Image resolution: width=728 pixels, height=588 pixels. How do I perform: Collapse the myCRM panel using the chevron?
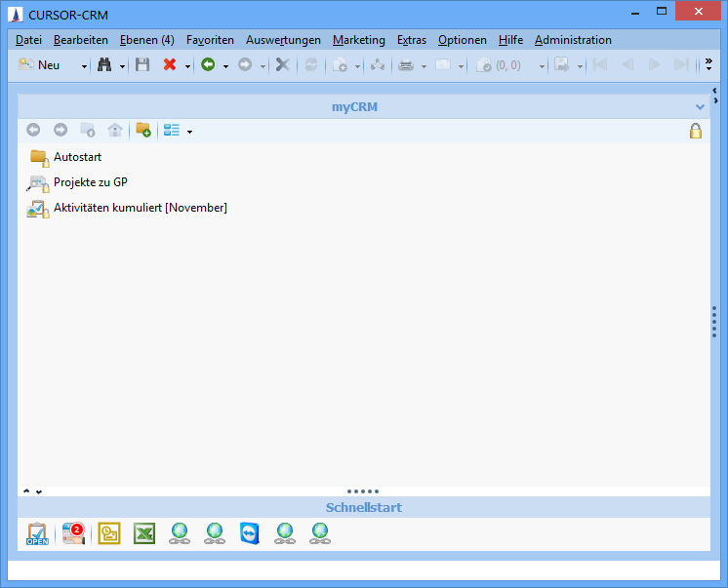[700, 106]
